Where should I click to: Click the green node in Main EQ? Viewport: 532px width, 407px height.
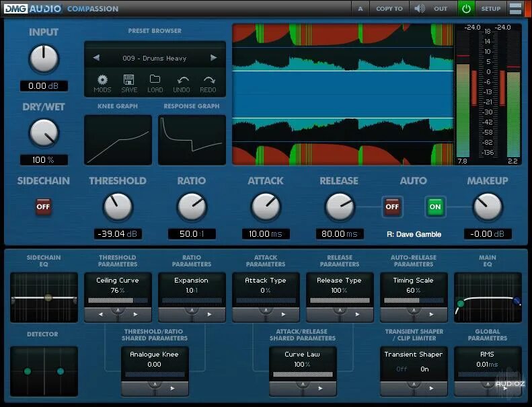pyautogui.click(x=461, y=303)
